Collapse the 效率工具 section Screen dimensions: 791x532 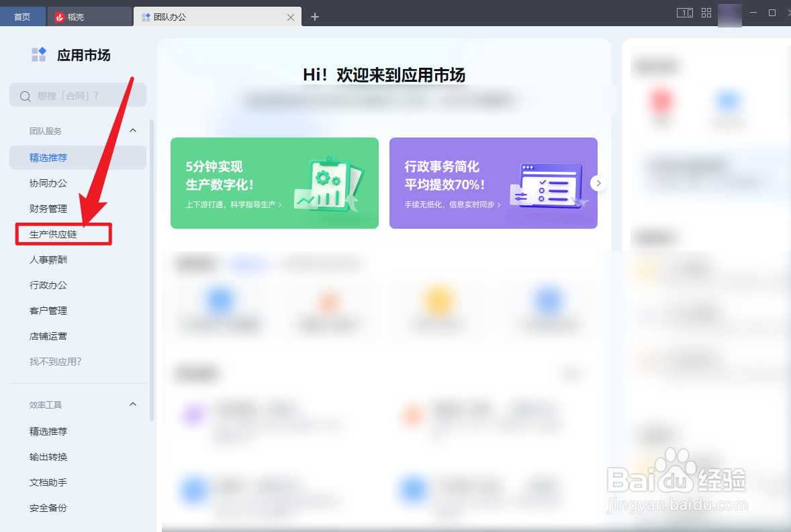132,404
